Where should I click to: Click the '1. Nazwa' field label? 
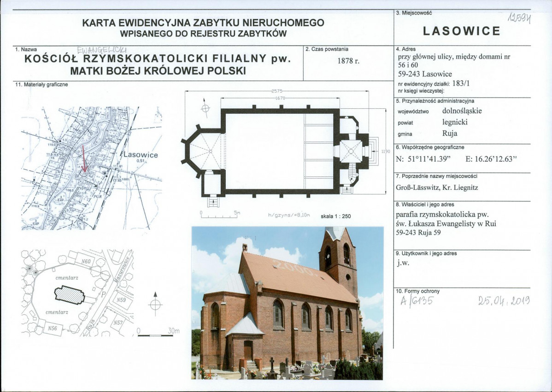[26, 50]
